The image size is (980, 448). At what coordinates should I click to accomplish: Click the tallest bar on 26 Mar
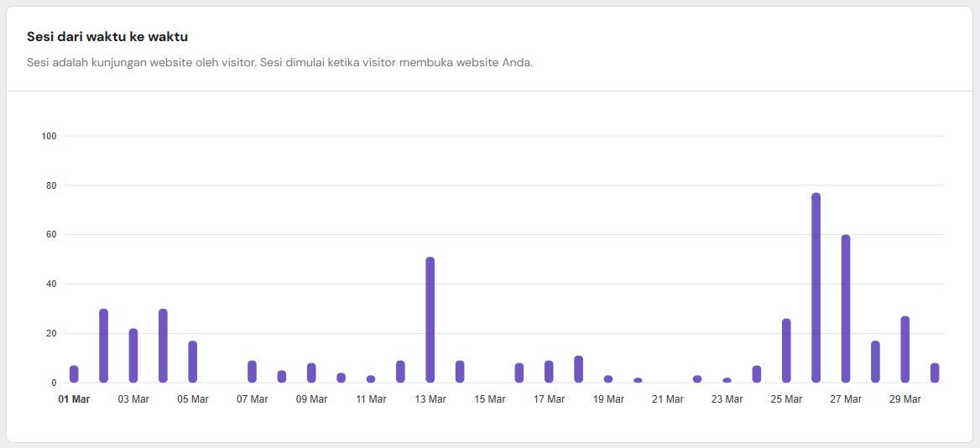[x=816, y=288]
